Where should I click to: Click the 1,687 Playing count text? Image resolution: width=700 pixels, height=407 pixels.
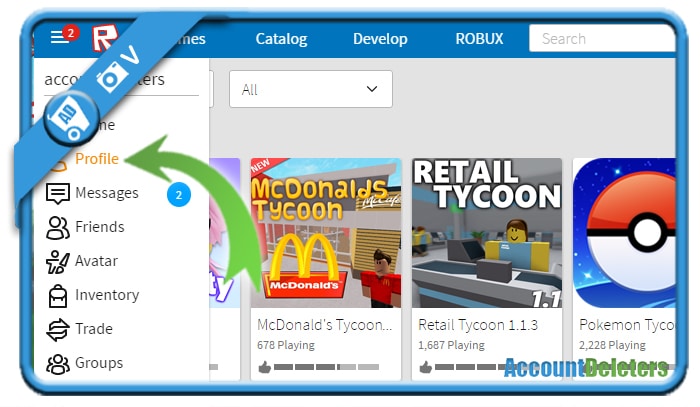451,345
